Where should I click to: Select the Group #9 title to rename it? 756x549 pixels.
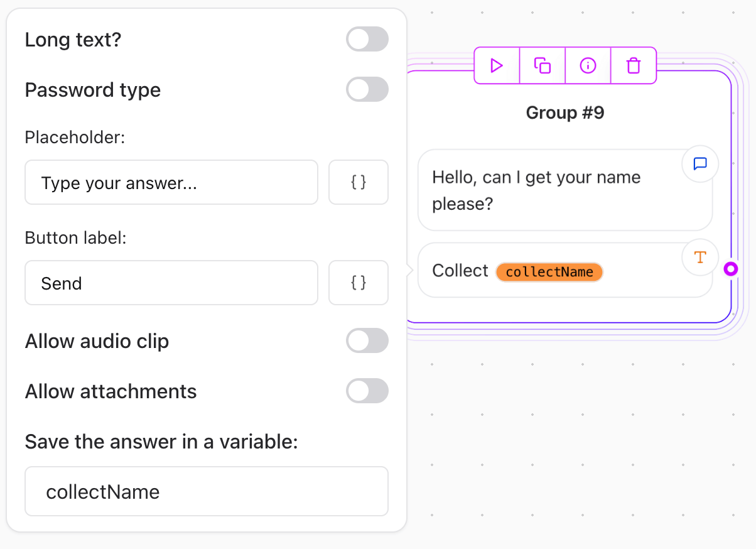click(564, 112)
